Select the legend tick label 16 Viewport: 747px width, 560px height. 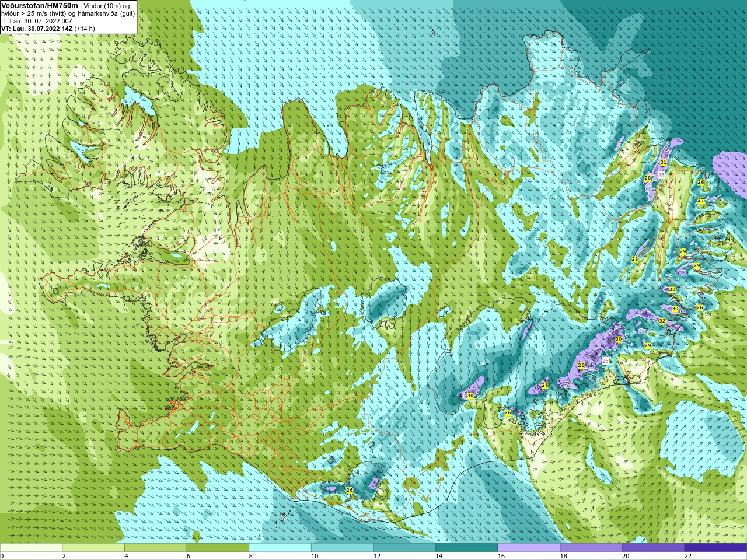tap(501, 556)
